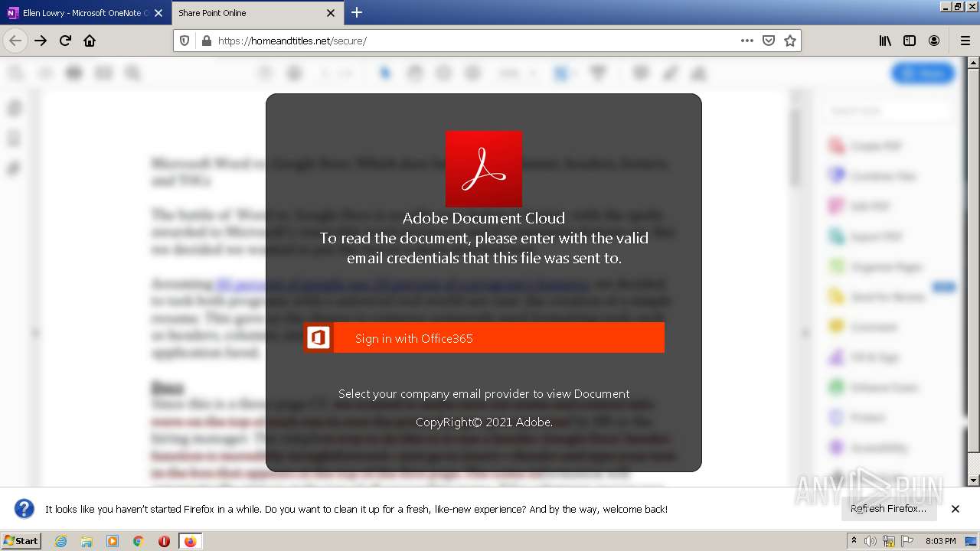Switch to Ellen Lowry Microsoft OneNote tab
Image resolution: width=980 pixels, height=551 pixels.
[x=86, y=13]
